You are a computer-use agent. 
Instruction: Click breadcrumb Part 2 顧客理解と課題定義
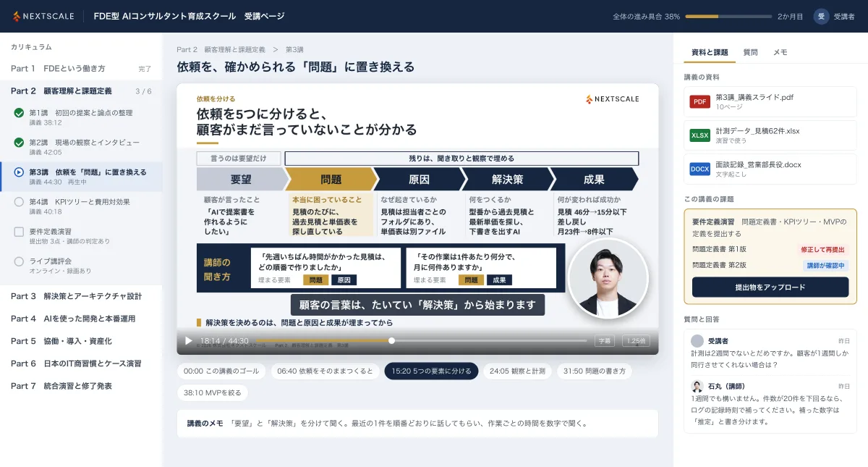pyautogui.click(x=221, y=50)
